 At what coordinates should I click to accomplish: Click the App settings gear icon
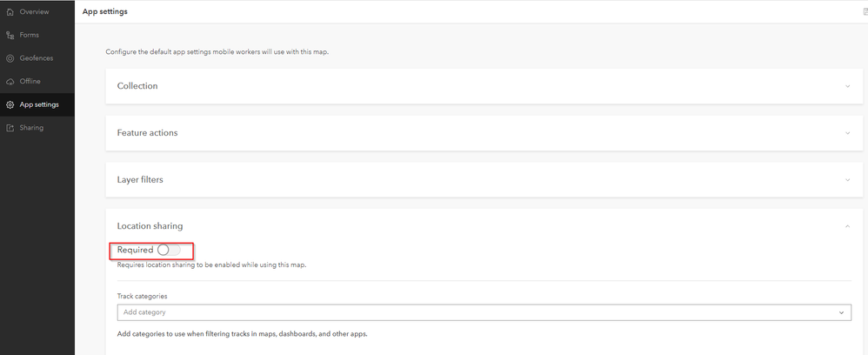10,105
